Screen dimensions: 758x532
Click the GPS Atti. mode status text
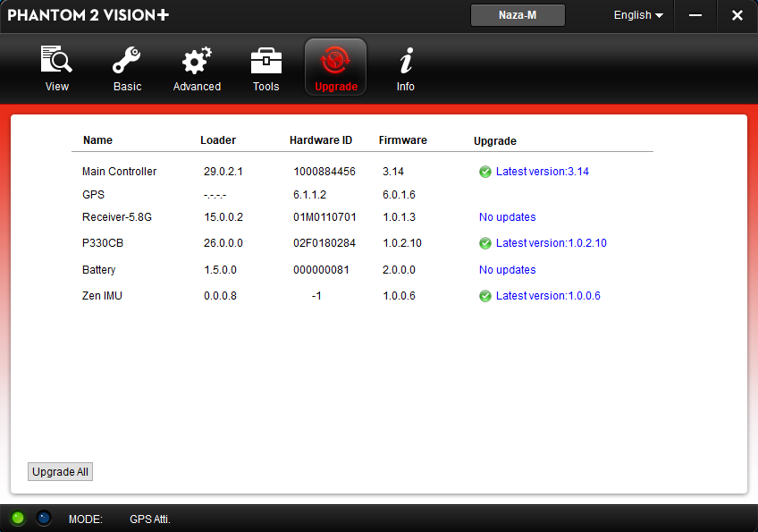coord(150,519)
